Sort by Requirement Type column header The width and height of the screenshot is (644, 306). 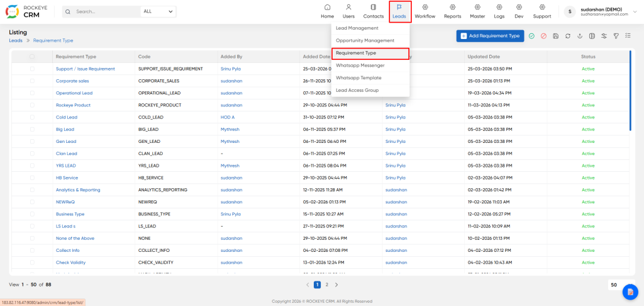point(75,57)
